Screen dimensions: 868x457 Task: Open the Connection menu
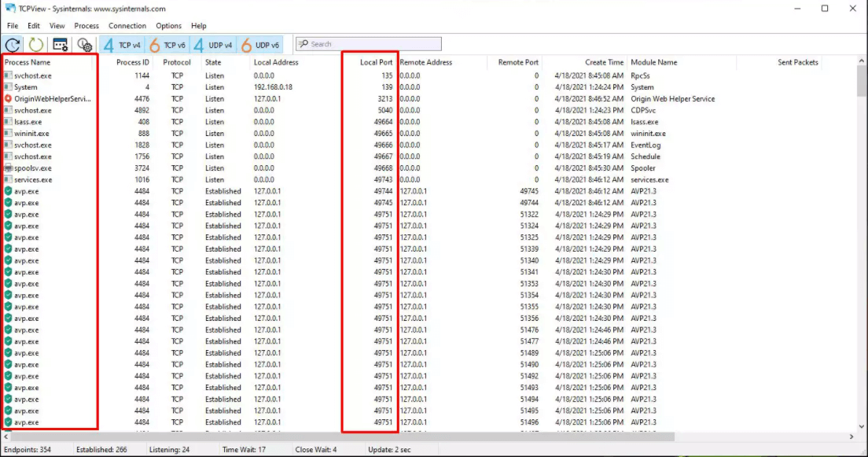[x=127, y=25]
